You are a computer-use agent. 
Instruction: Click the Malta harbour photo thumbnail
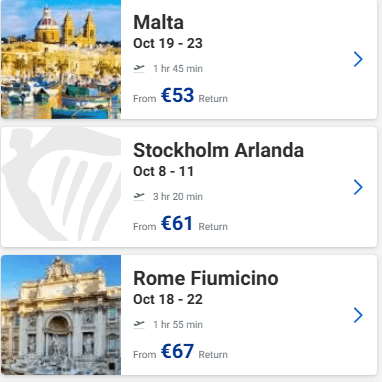pos(61,59)
